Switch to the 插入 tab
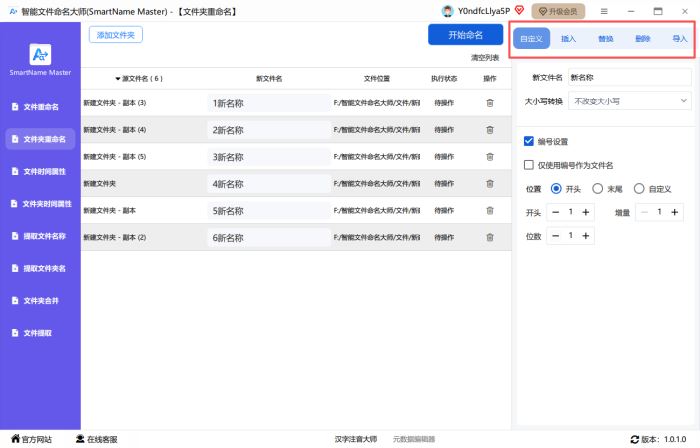This screenshot has height=448, width=700. pyautogui.click(x=568, y=38)
